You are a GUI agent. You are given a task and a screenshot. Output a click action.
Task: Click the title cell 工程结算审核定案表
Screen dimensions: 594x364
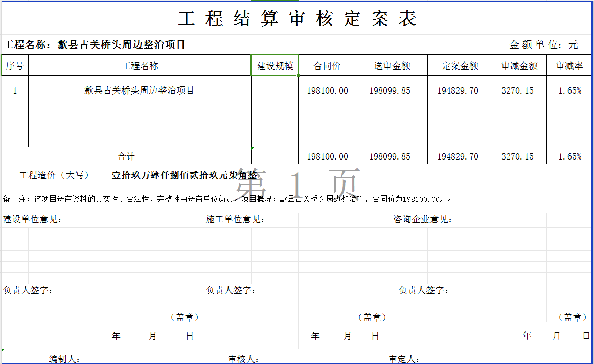point(298,19)
